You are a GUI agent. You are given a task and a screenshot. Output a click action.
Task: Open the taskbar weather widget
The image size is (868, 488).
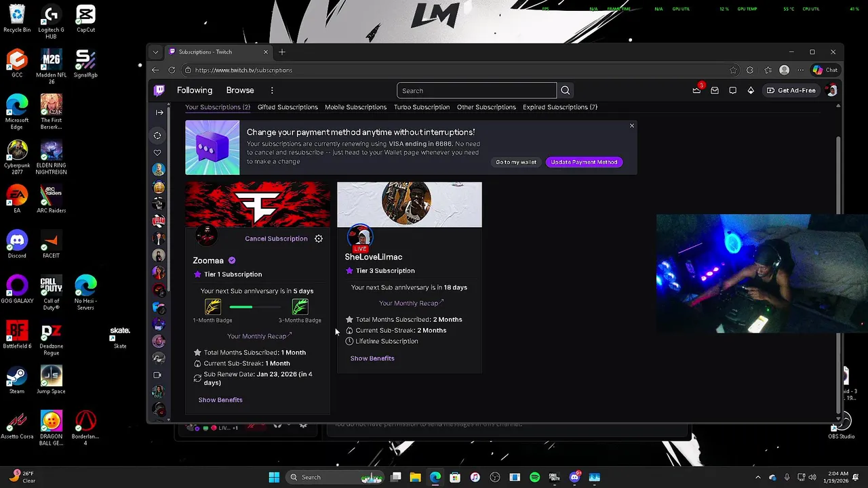pyautogui.click(x=22, y=477)
